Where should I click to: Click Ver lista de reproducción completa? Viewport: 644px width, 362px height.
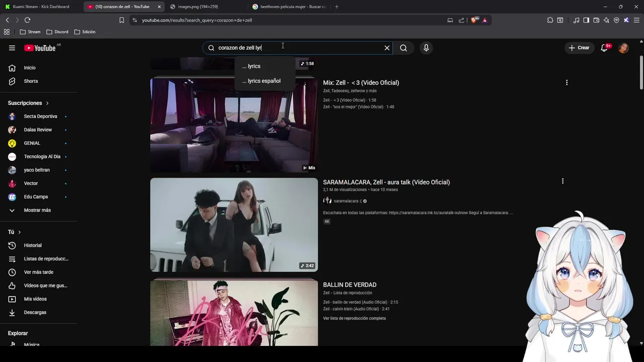point(354,318)
